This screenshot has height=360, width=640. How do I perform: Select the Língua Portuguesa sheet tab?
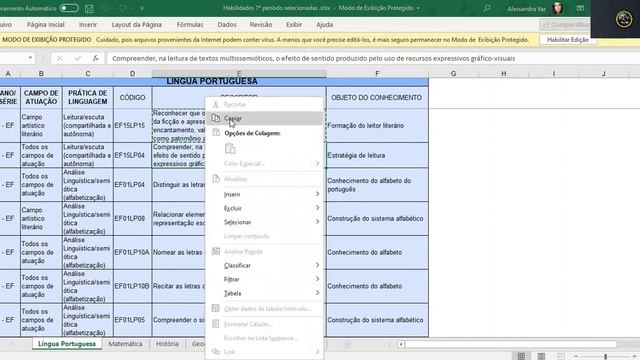pyautogui.click(x=67, y=344)
